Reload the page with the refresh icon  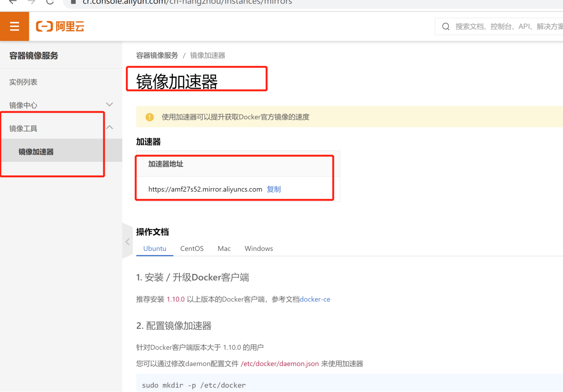[x=50, y=3]
